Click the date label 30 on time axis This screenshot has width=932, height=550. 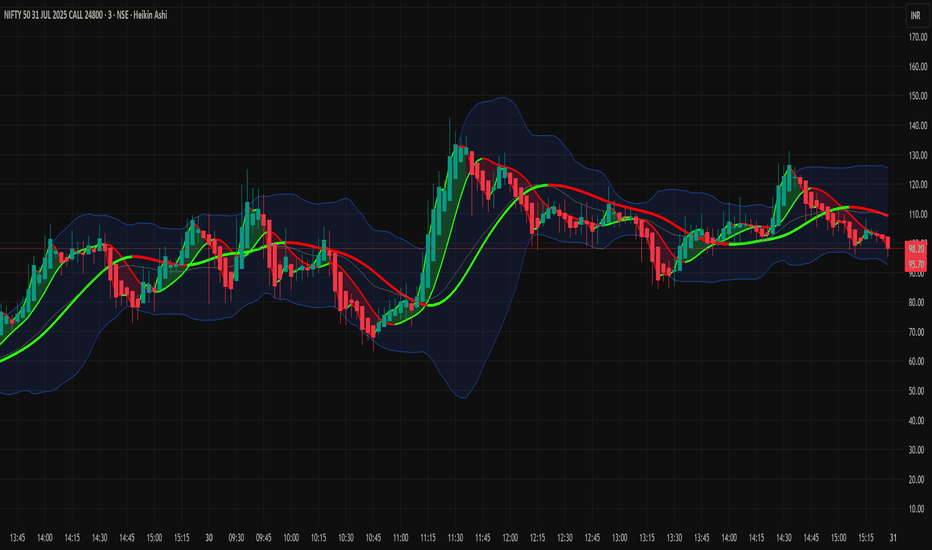click(x=209, y=538)
